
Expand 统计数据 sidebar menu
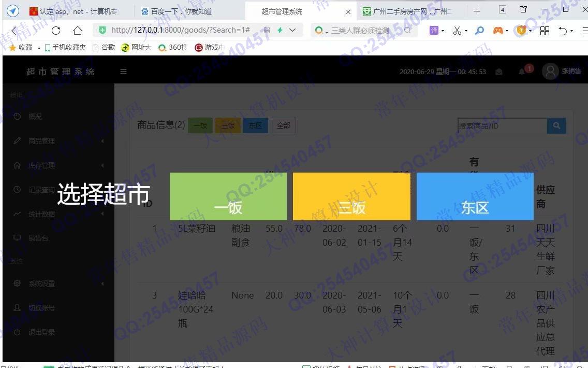click(x=58, y=214)
